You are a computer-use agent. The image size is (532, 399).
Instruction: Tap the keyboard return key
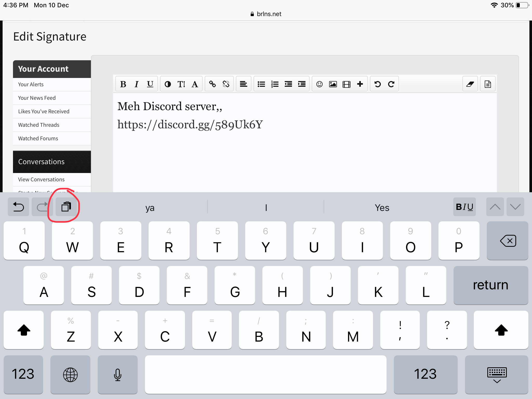tap(491, 285)
